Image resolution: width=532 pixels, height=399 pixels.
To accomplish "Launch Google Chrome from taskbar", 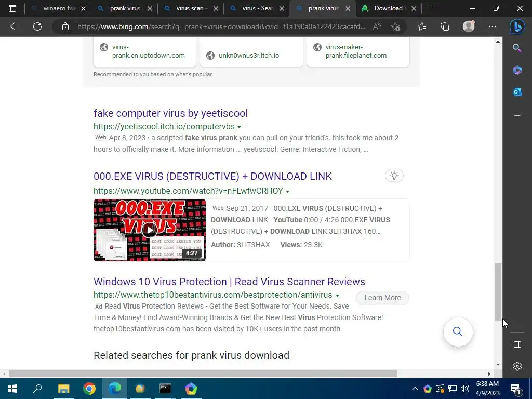I will point(89,389).
